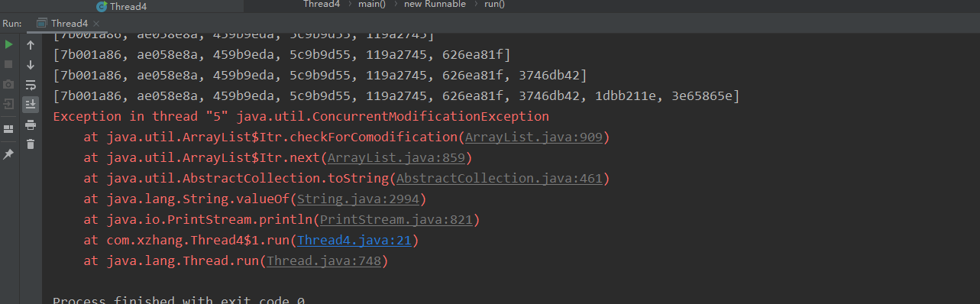Open the Restore Layout icon
The height and width of the screenshot is (304, 980).
pyautogui.click(x=8, y=128)
